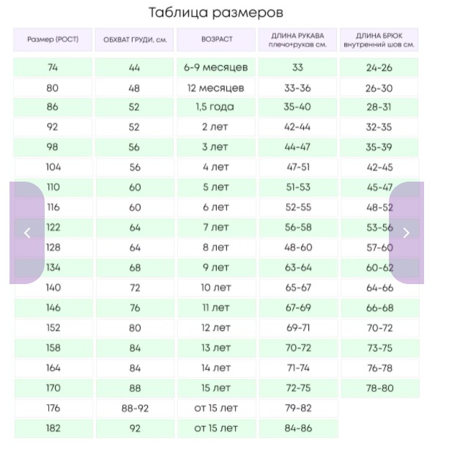Screen dimensions: 468x476
Task: Click the size 104 cell
Action: click(x=53, y=167)
